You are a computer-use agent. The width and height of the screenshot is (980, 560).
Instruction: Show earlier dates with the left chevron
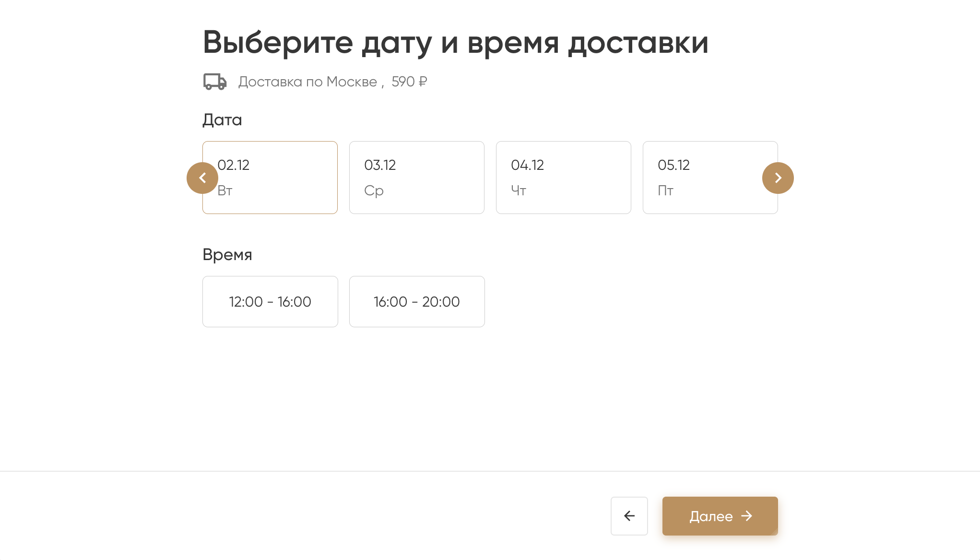202,178
